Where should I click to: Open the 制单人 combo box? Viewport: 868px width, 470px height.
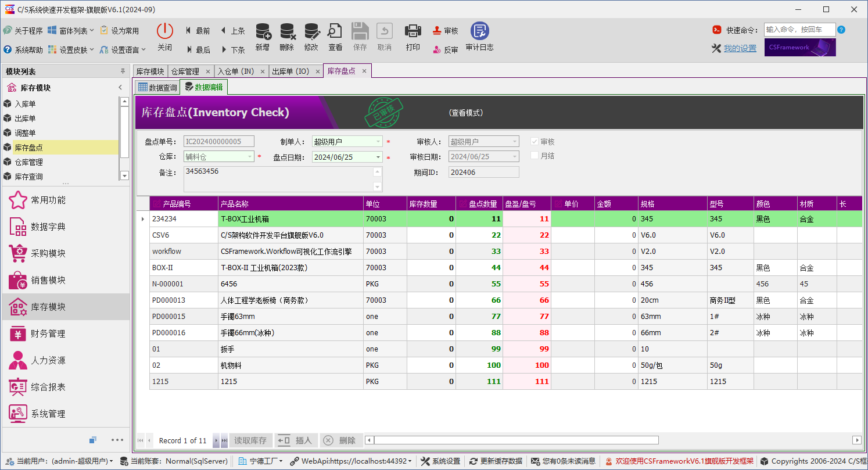[347, 141]
